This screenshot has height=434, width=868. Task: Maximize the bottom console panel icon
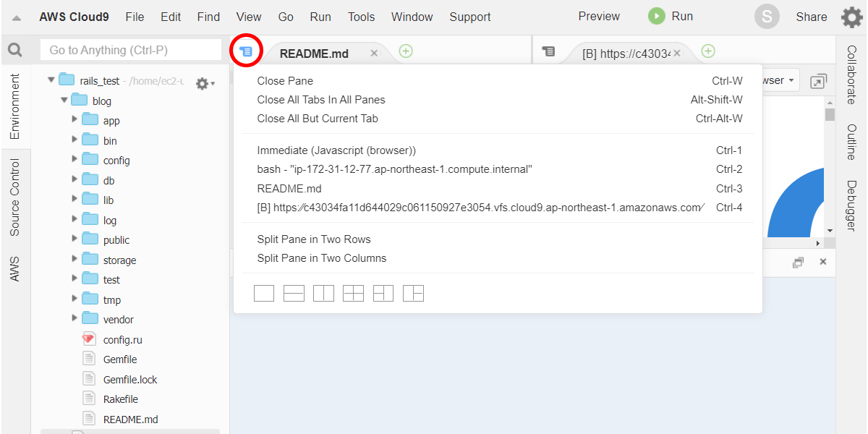coord(798,263)
